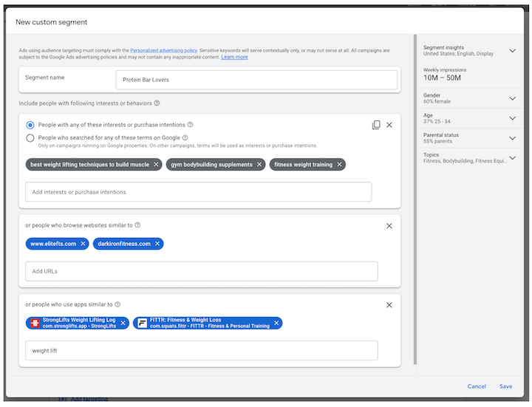Screen dimensions: 532x407
Task: Remove darkironfitness.com URL chip
Action: 157,244
